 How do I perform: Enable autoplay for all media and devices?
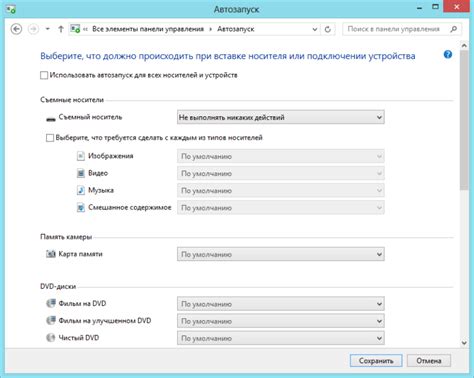coord(44,75)
